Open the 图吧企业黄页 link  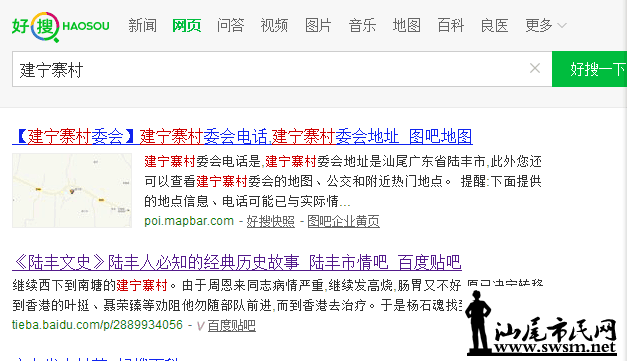coord(343,221)
